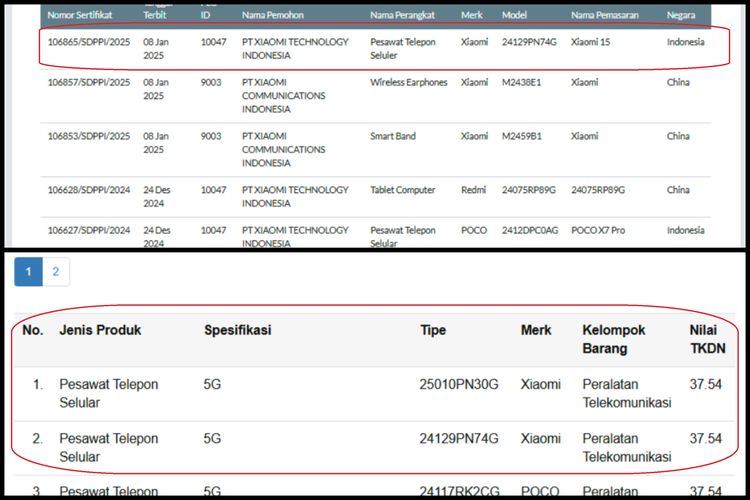Screen dimensions: 750x500
Task: Click the Jenis Produk column header
Action: (x=100, y=330)
